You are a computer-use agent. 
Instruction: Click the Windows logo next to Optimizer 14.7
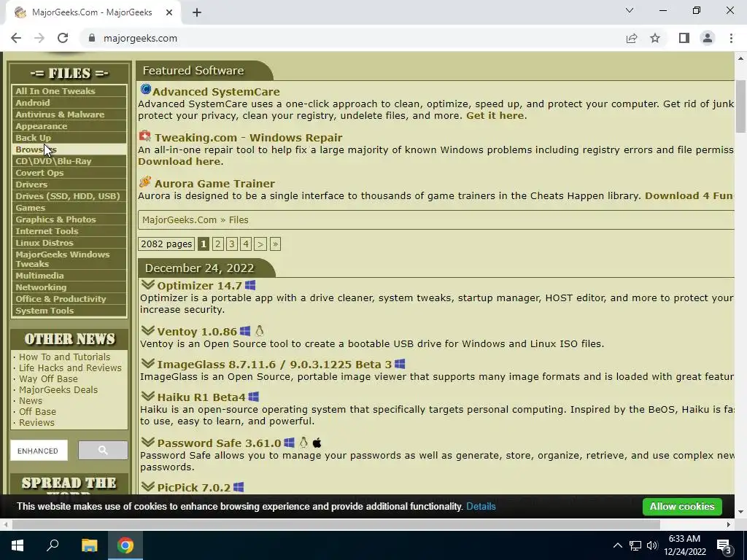point(250,285)
